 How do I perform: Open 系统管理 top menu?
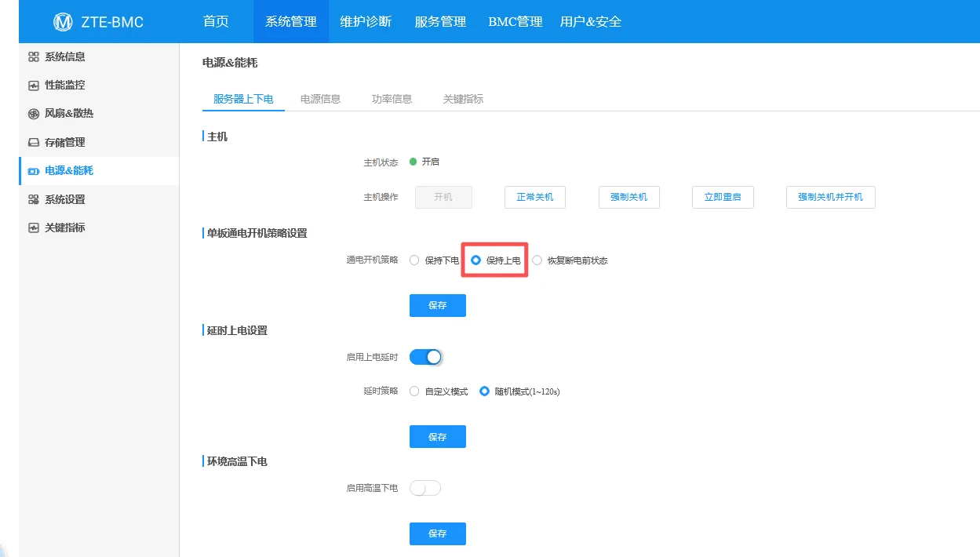[291, 21]
